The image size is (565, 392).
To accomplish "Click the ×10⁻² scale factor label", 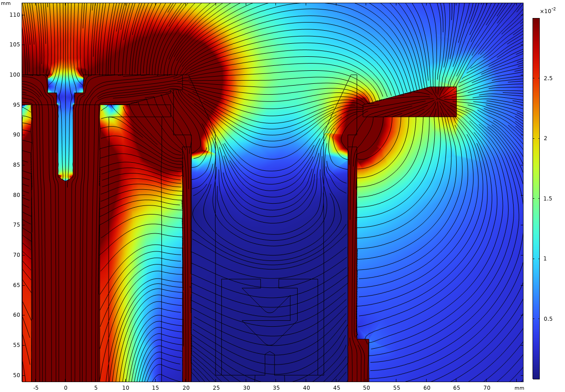I will [548, 11].
